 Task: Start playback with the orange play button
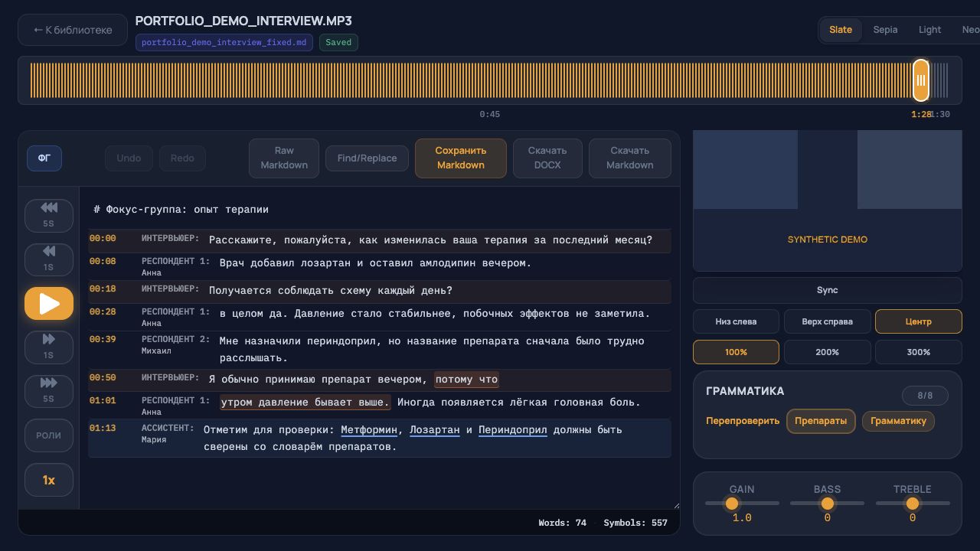click(49, 304)
